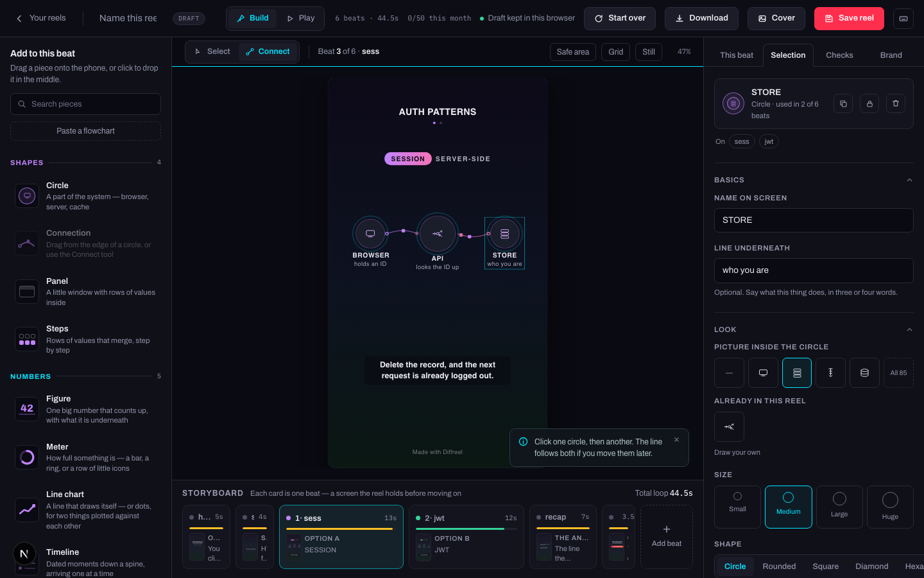
Task: Add a Figure number piece
Action: coord(86,409)
